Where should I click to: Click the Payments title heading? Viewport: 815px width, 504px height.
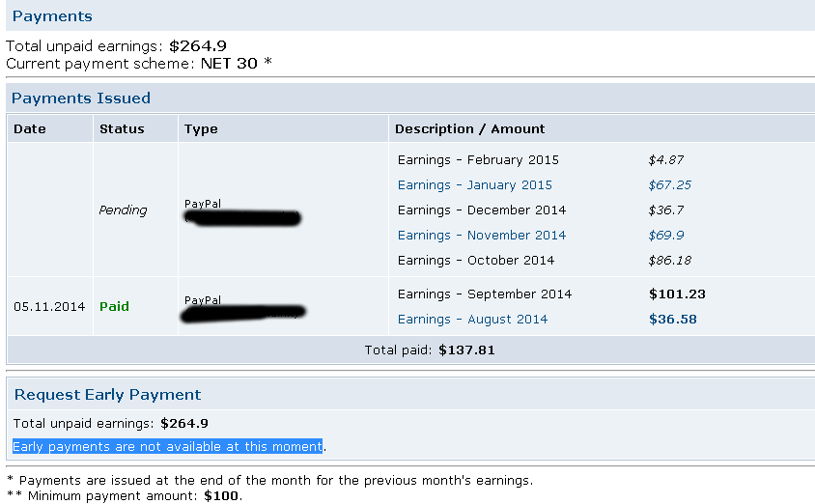(52, 16)
